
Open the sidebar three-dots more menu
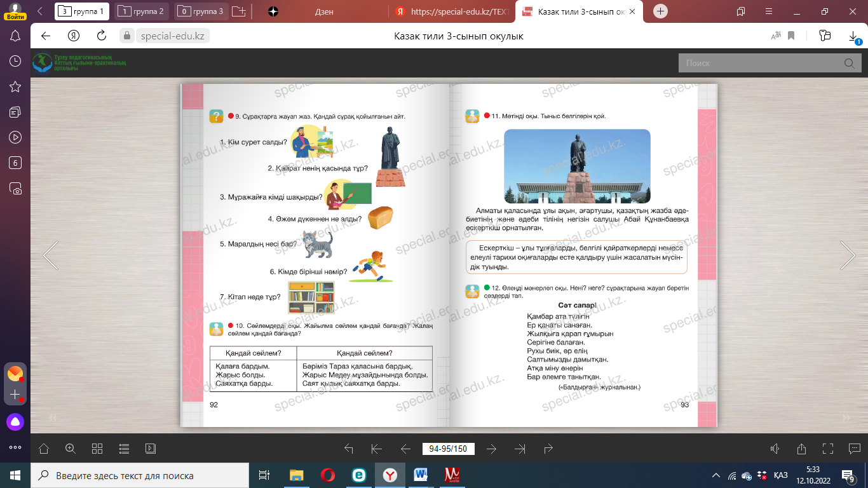point(15,447)
